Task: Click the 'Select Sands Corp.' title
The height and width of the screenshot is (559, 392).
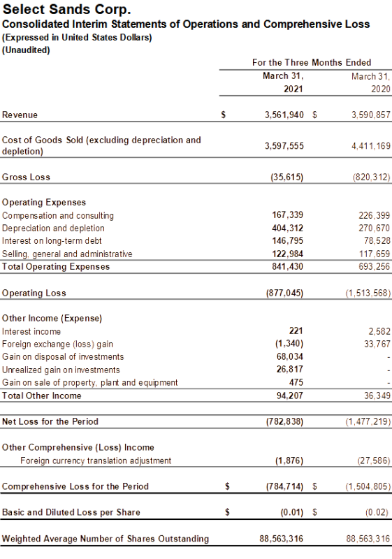Action: (66, 10)
